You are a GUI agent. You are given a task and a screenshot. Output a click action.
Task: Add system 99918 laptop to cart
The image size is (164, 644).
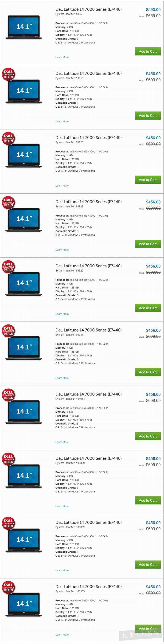(148, 116)
